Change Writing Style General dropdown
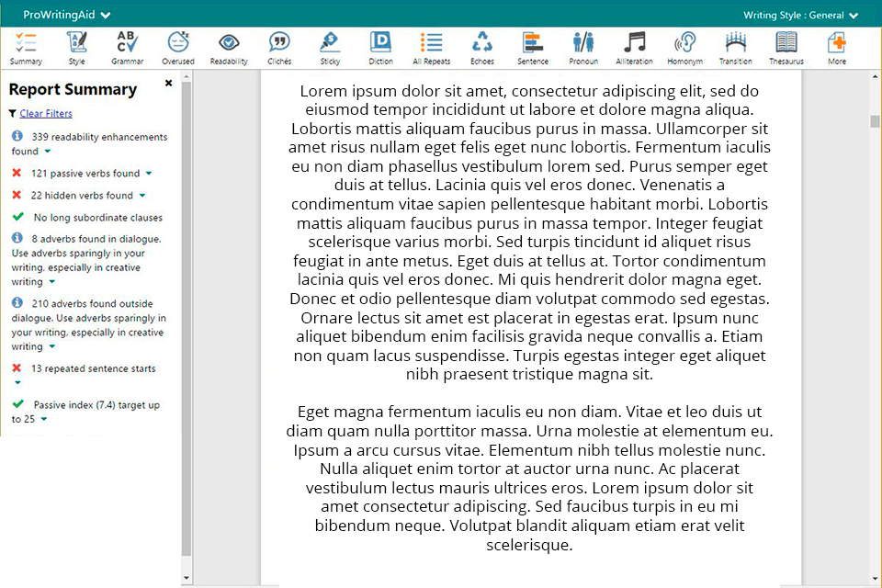The height and width of the screenshot is (588, 882). coord(800,15)
